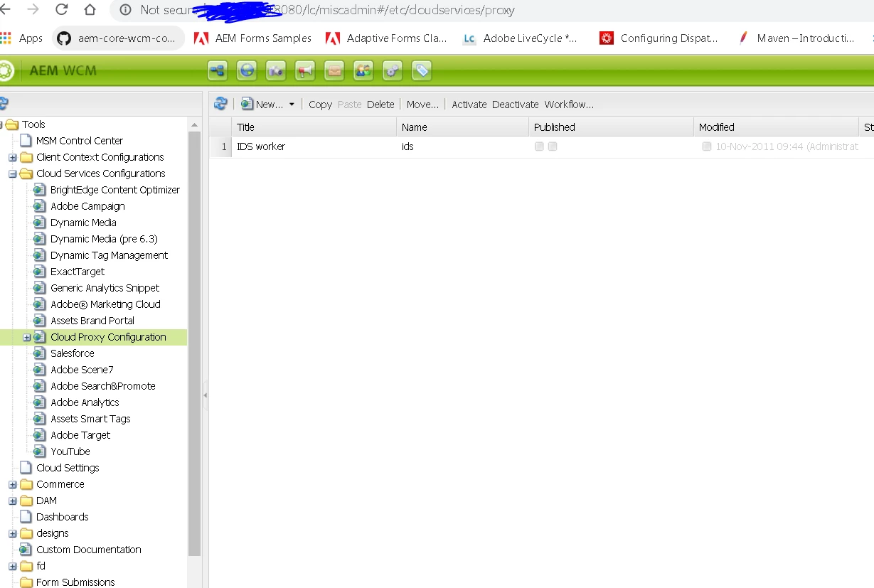The height and width of the screenshot is (588, 874).
Task: Sort by the Name column header
Action: 462,127
